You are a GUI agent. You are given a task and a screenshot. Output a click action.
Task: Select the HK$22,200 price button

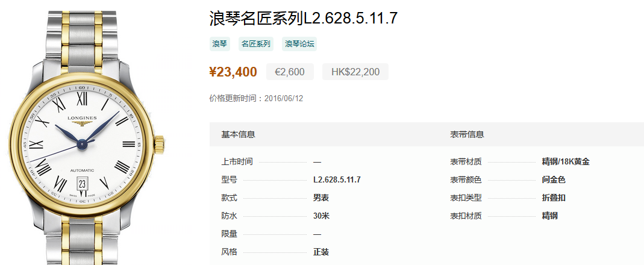point(355,72)
